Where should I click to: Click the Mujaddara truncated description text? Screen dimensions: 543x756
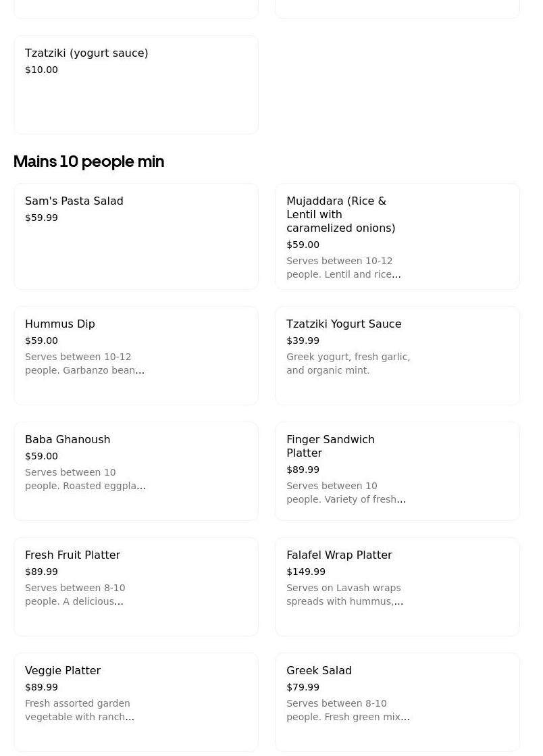[343, 268]
